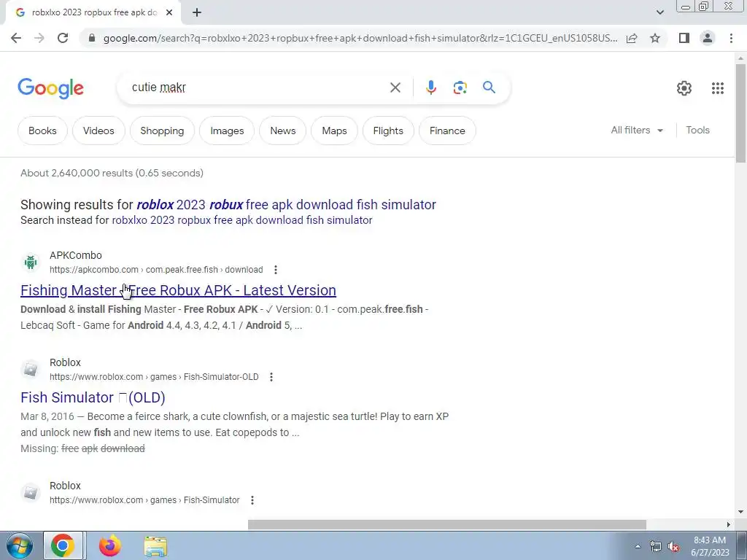Viewport: 747px width, 560px height.
Task: Open Fish-Simulator-OLD result options menu
Action: tap(271, 377)
